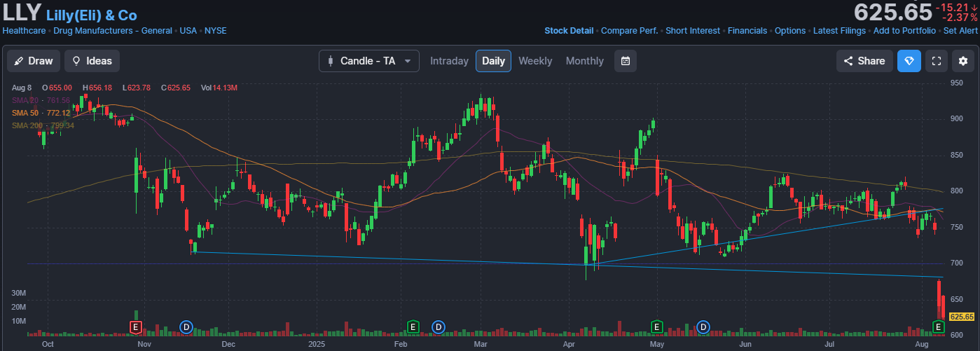This screenshot has width=980, height=351.
Task: Open the Healthcare sector link
Action: tap(24, 31)
